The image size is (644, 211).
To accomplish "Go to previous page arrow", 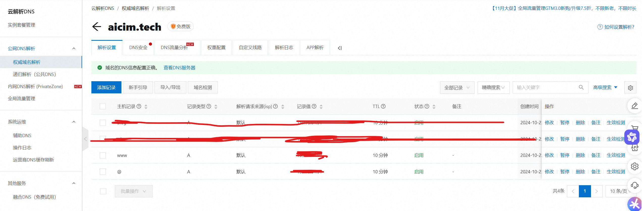I will (x=573, y=191).
